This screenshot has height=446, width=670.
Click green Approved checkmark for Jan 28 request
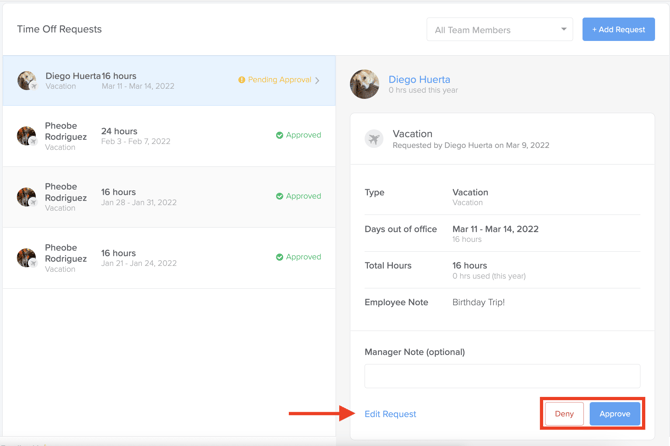point(279,196)
